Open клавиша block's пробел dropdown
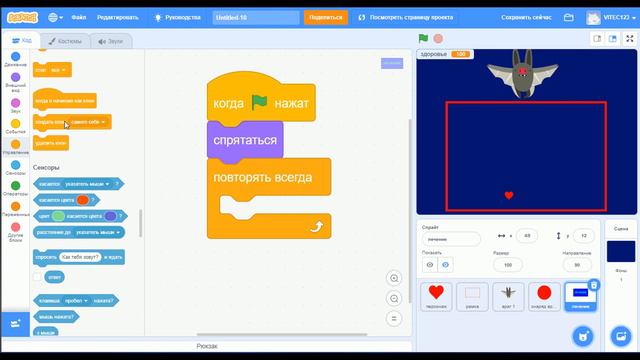Viewport: 640px width, 360px height. (x=76, y=301)
